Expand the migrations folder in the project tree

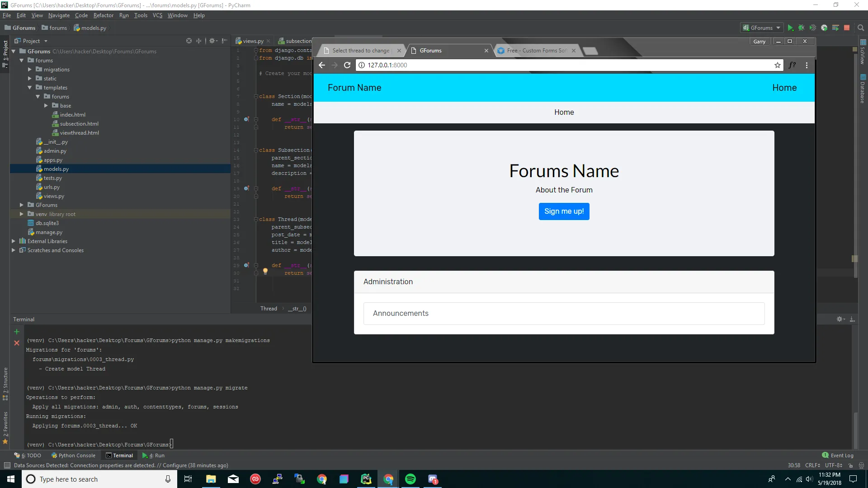30,70
